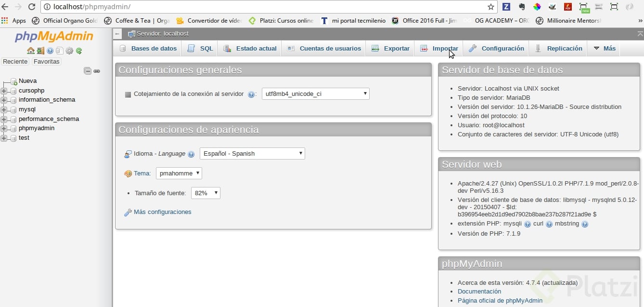Open the color wheel browser extension
Image resolution: width=644 pixels, height=307 pixels.
pos(537,7)
